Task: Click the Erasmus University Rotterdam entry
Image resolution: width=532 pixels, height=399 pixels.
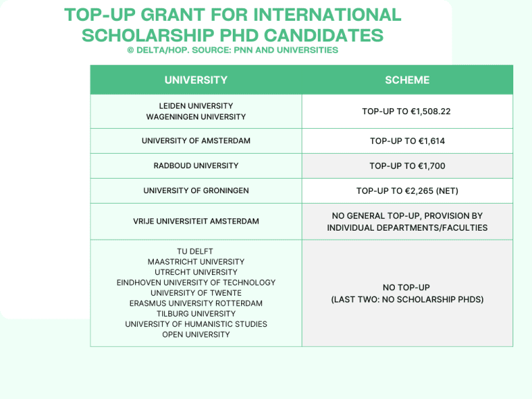Action: pos(196,303)
